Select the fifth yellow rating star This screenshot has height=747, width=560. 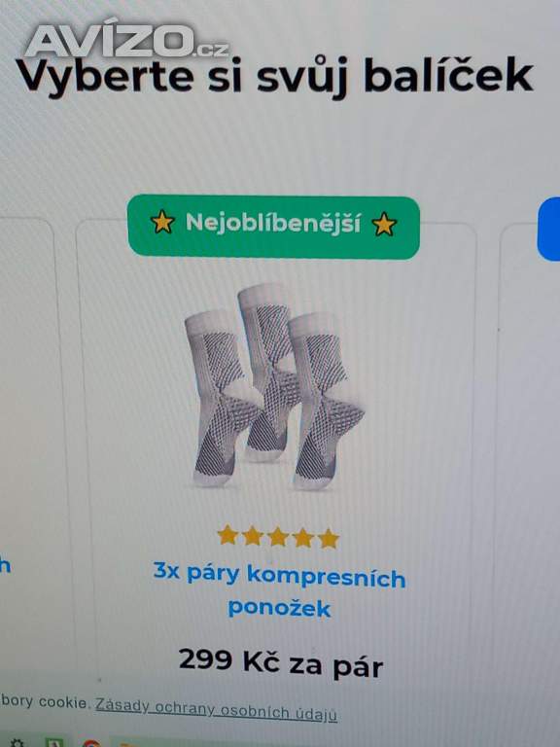coord(328,539)
